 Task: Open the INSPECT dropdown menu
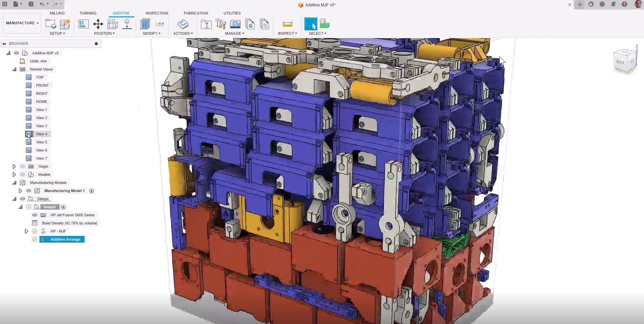point(288,33)
